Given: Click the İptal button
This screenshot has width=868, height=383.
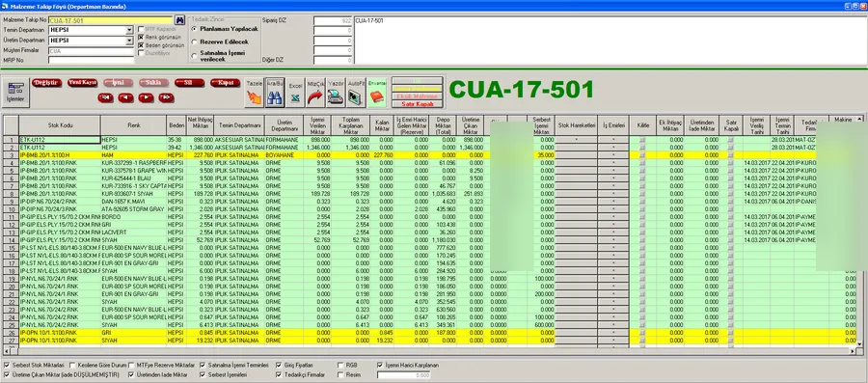Looking at the screenshot, I should pyautogui.click(x=118, y=82).
